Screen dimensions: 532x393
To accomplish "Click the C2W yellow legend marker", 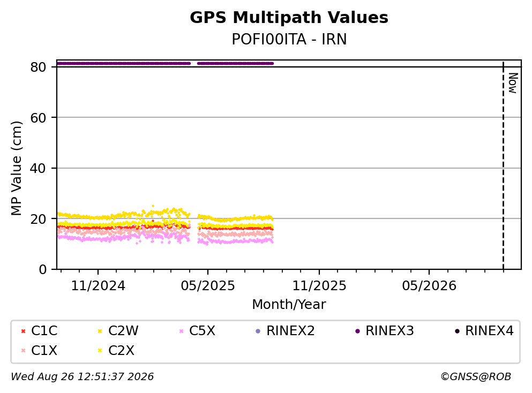I will (100, 331).
